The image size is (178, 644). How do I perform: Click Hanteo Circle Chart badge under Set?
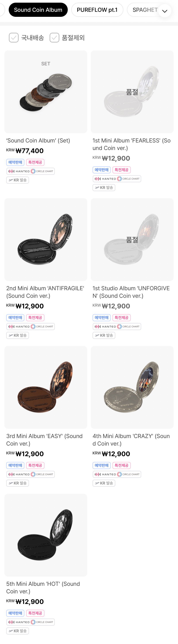coord(31,171)
